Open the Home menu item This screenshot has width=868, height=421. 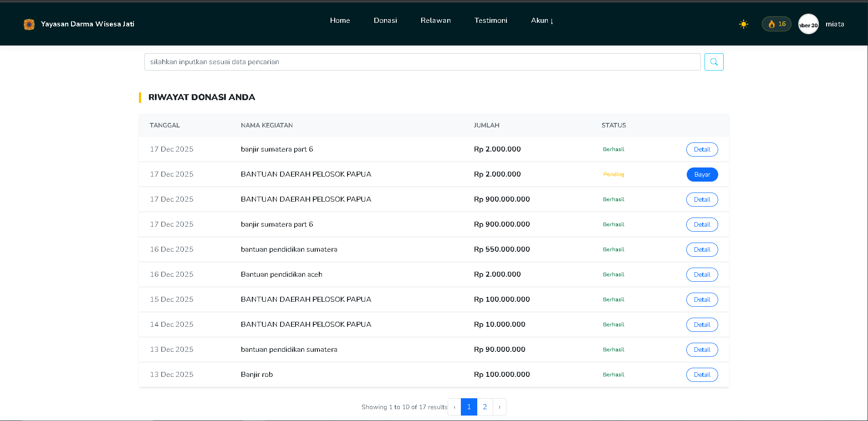[x=340, y=20]
